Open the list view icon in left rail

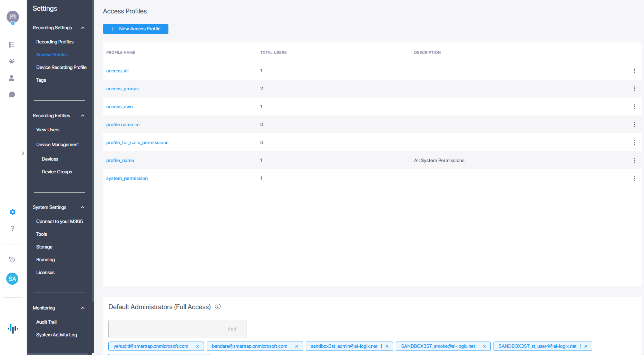coord(12,45)
